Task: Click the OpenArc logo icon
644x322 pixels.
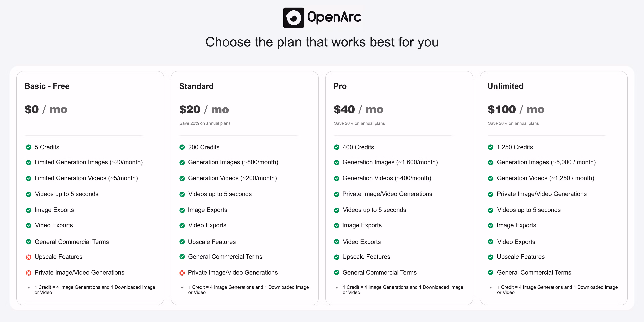Action: [293, 18]
